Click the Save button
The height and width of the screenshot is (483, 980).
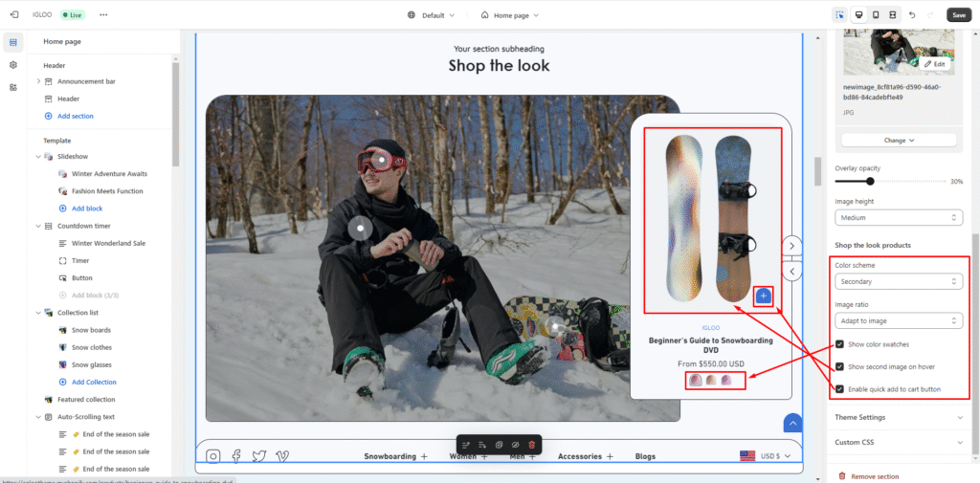click(958, 15)
